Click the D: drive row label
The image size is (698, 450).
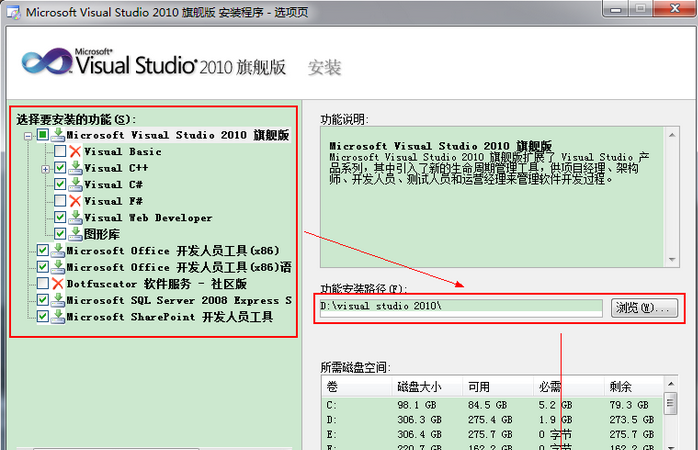click(332, 420)
